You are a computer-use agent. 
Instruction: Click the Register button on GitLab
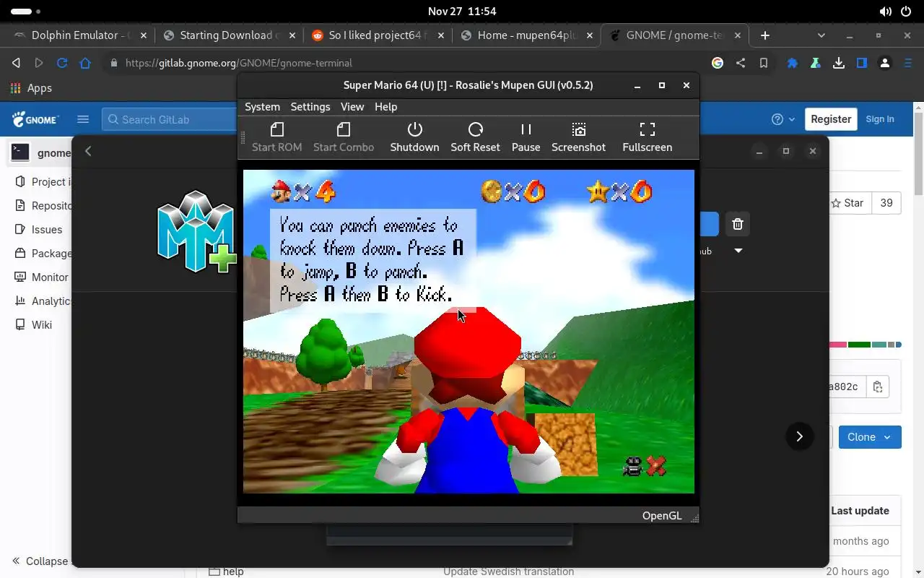[831, 119]
